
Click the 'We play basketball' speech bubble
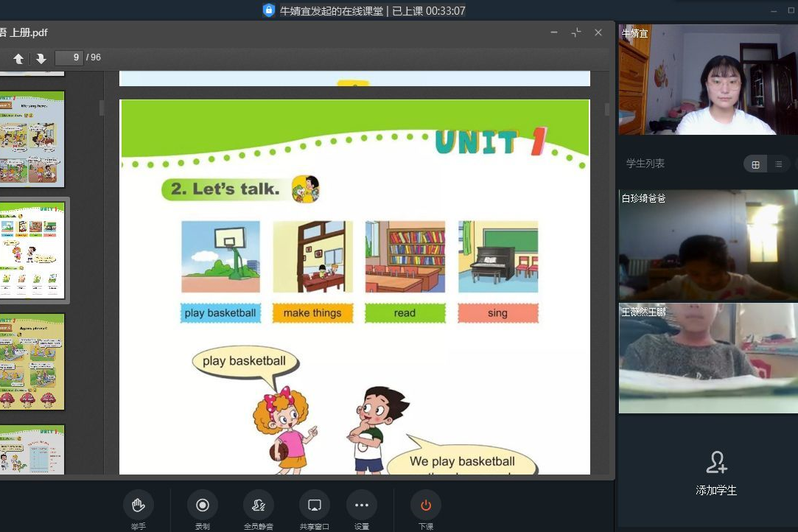[x=462, y=461]
